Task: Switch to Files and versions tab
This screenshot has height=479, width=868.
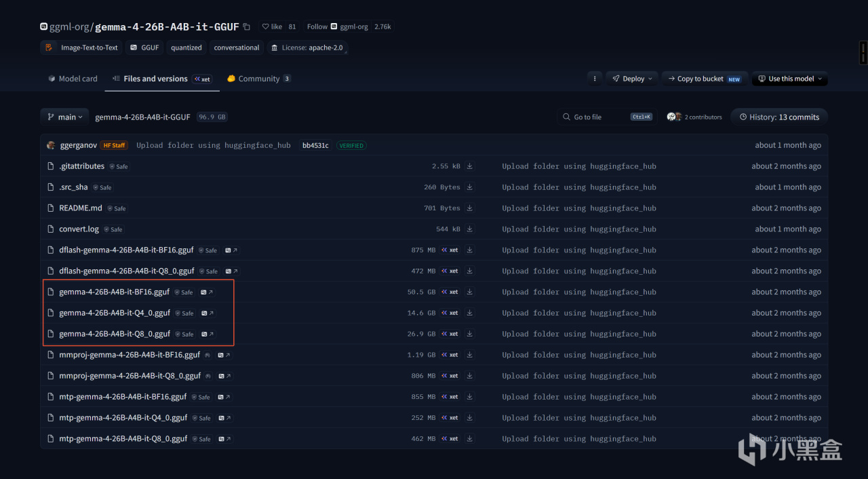Action: click(x=162, y=79)
